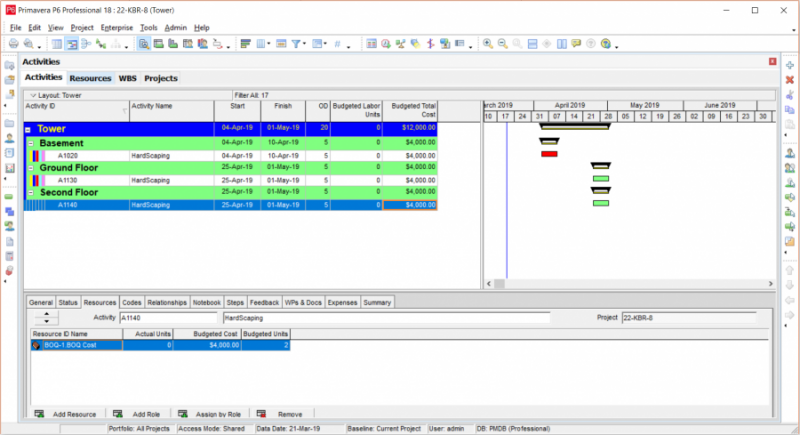Switch to the Projects tab
The image size is (800, 435).
coord(161,78)
